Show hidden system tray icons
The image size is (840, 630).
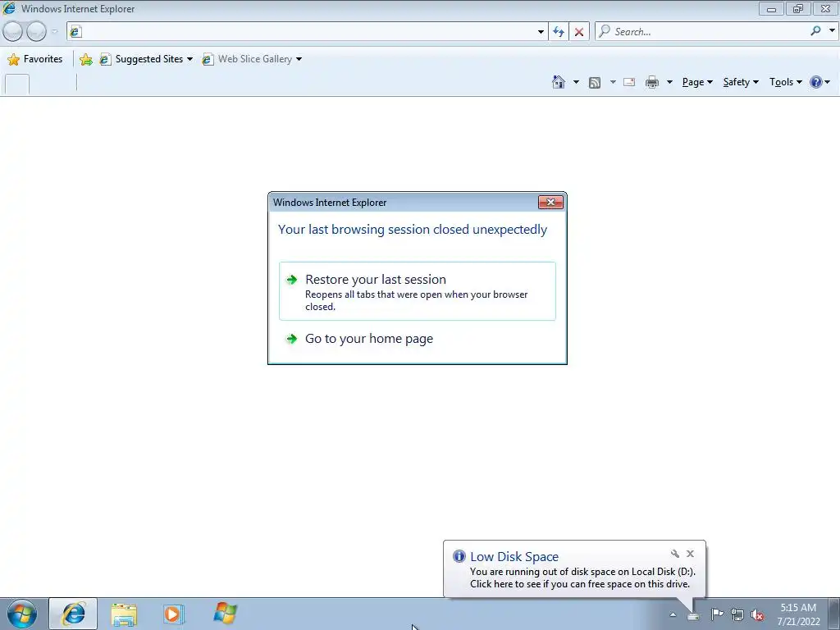pyautogui.click(x=673, y=614)
